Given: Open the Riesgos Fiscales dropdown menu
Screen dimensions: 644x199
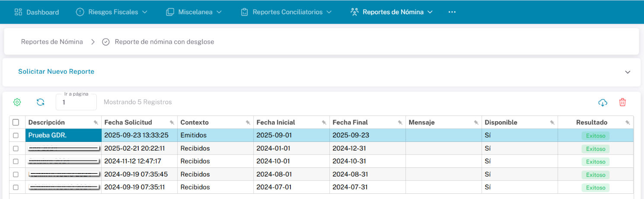Looking at the screenshot, I should click(112, 12).
